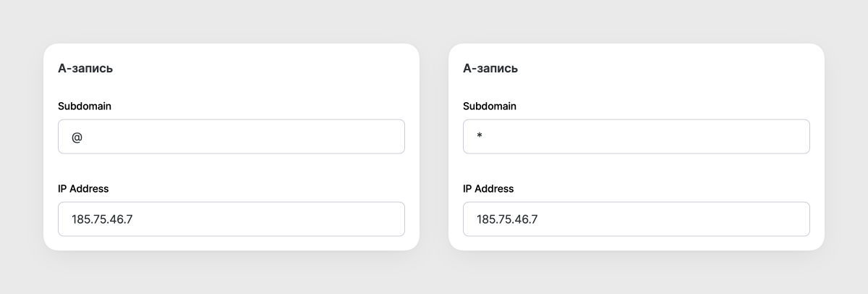Click the 185.75.46.7 text in the "@" card
The height and width of the screenshot is (294, 868).
click(102, 219)
